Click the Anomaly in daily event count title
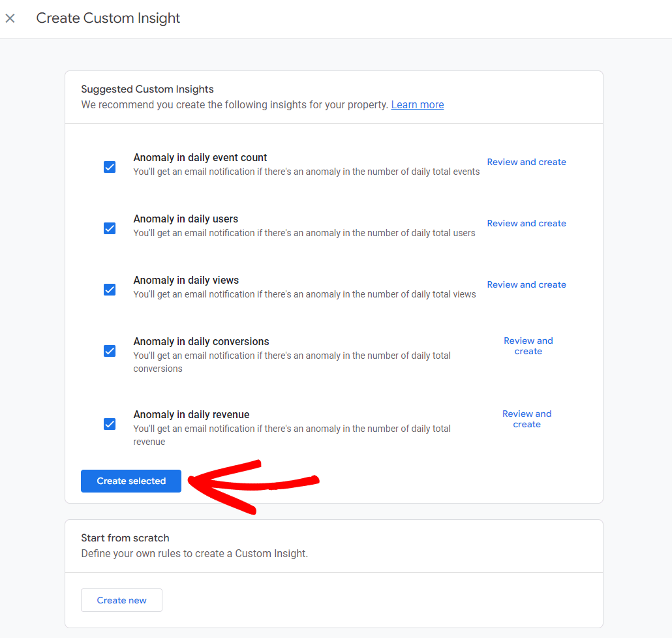This screenshot has height=638, width=672. point(200,157)
